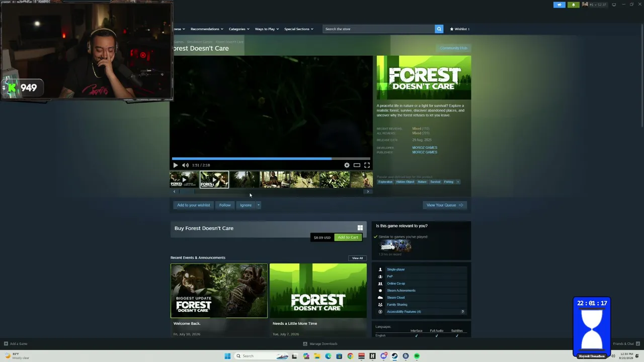This screenshot has width=644, height=362.
Task: Seek on the trailer progress bar
Action: pos(271,159)
